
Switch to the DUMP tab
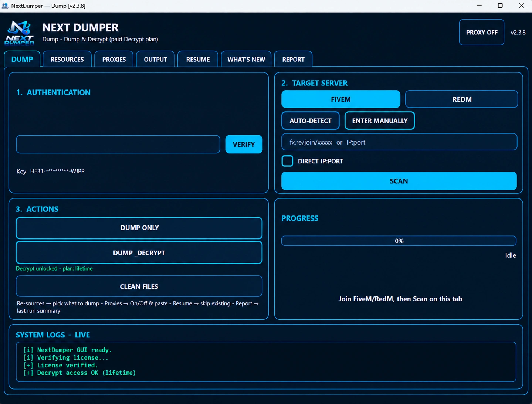click(x=22, y=59)
